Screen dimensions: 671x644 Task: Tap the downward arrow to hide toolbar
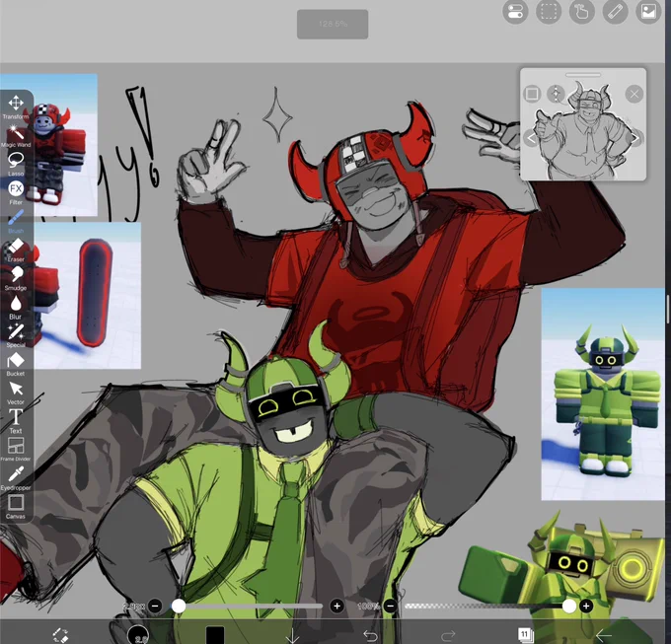(293, 635)
